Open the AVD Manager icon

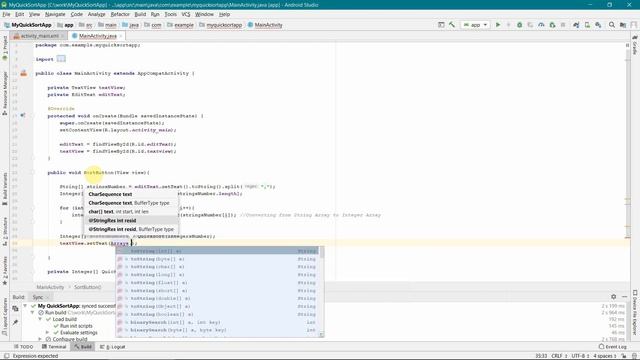[x=587, y=25]
